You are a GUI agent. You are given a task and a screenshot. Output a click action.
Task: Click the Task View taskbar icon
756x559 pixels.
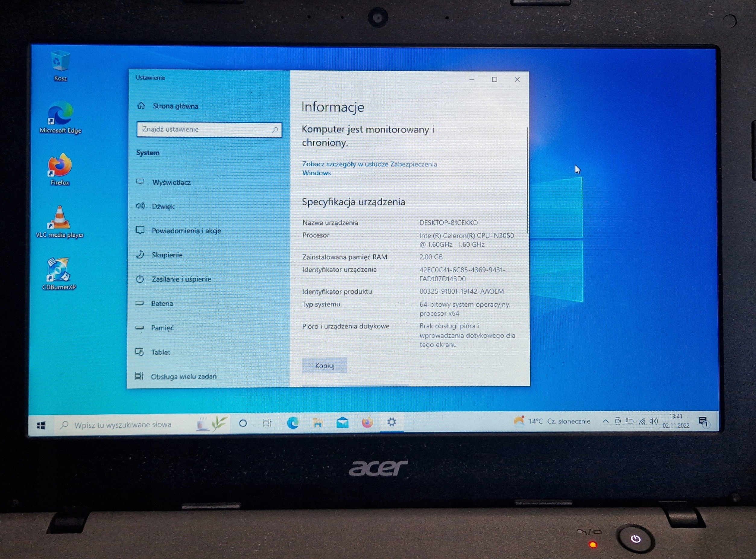coord(267,423)
